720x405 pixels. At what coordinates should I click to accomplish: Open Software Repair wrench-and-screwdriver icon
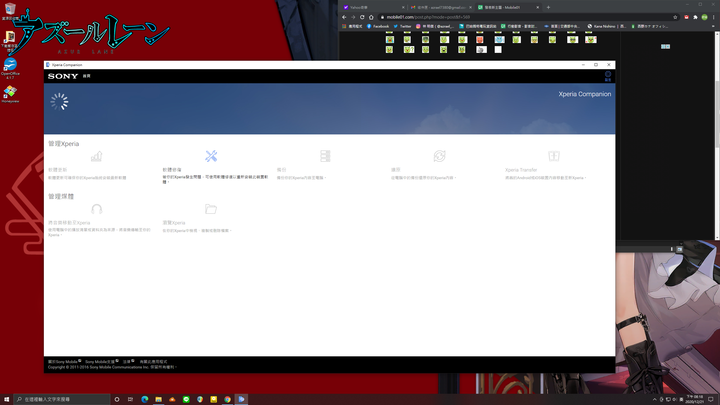click(x=211, y=156)
